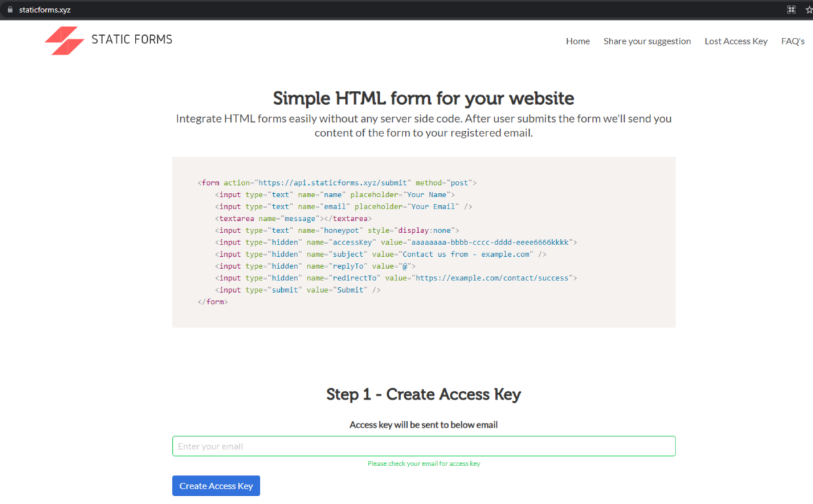
Task: Open the FAQ's navigation item
Action: [793, 41]
